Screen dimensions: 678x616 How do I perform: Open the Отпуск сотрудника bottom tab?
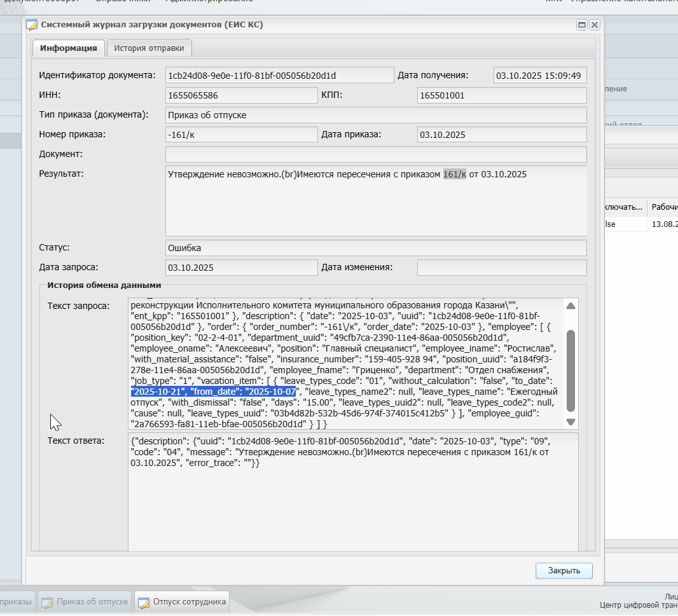(x=182, y=602)
